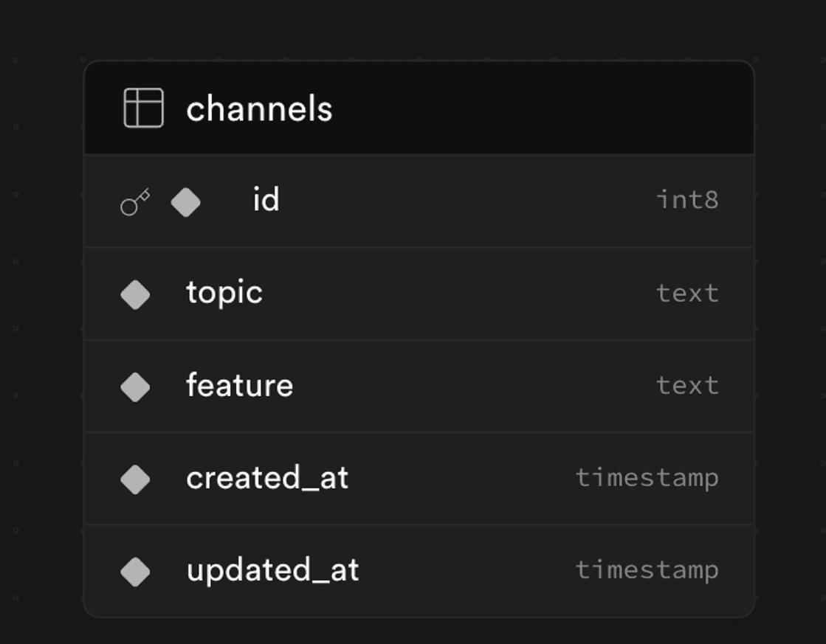Click the diamond icon beside topic column
Screen dimensions: 826x644
(x=136, y=292)
